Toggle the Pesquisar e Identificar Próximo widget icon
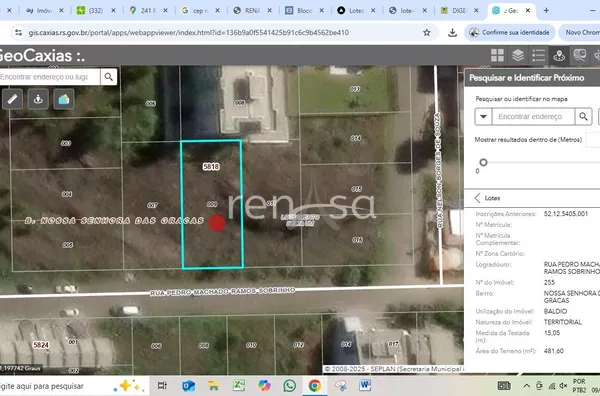 tap(559, 55)
